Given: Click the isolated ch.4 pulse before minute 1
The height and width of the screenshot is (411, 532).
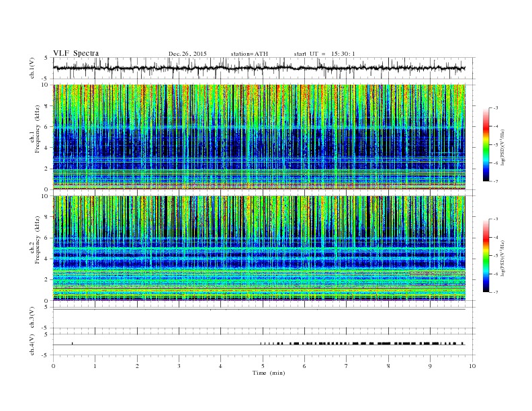Looking at the screenshot, I should coord(73,343).
